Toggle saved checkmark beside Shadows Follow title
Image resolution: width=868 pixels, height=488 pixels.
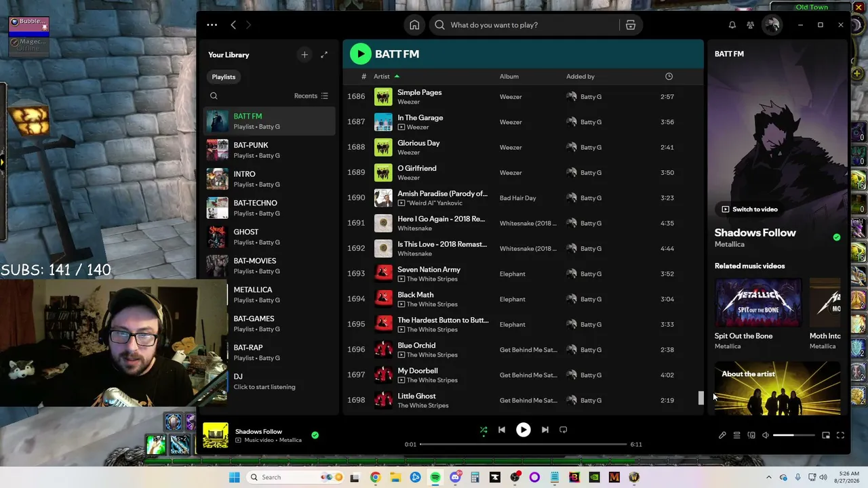(x=836, y=237)
